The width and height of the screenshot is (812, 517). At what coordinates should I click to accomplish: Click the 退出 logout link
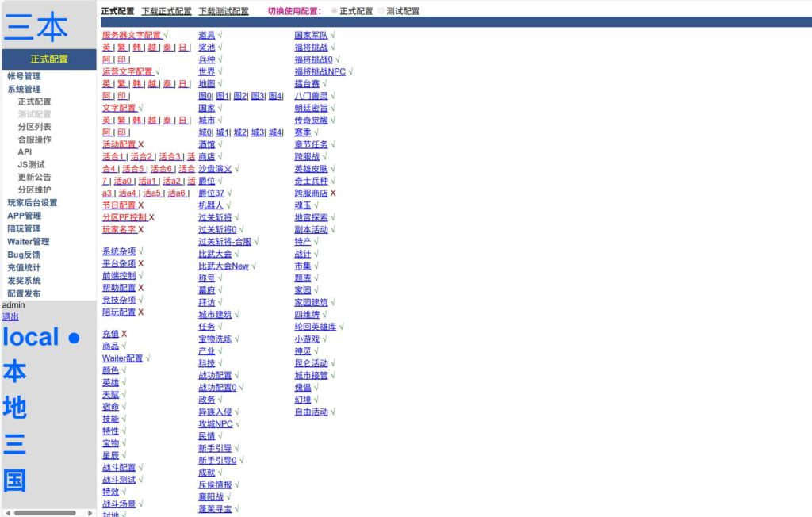point(10,316)
